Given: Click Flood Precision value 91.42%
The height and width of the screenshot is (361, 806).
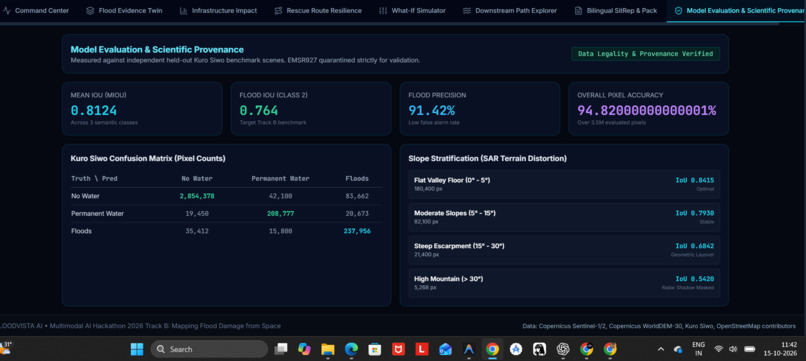Looking at the screenshot, I should pos(432,110).
